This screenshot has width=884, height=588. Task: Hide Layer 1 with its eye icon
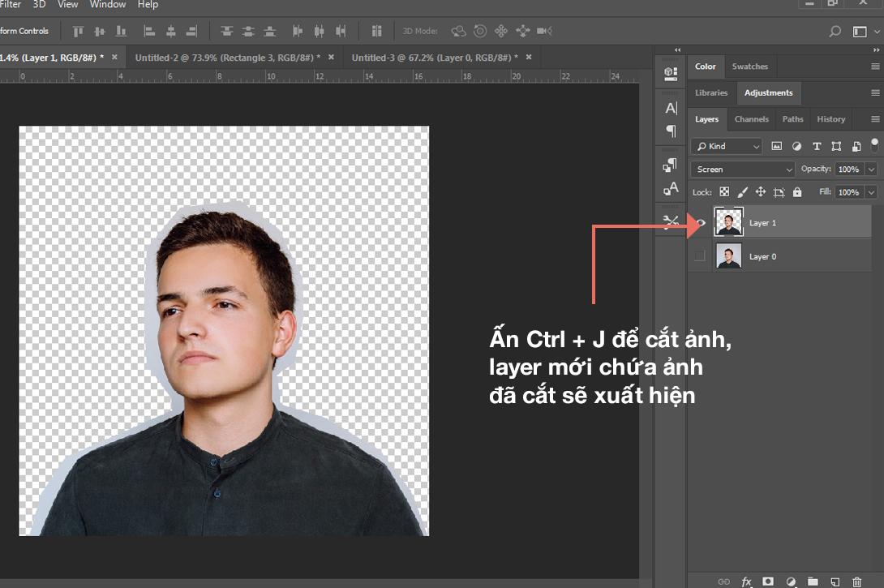click(700, 221)
